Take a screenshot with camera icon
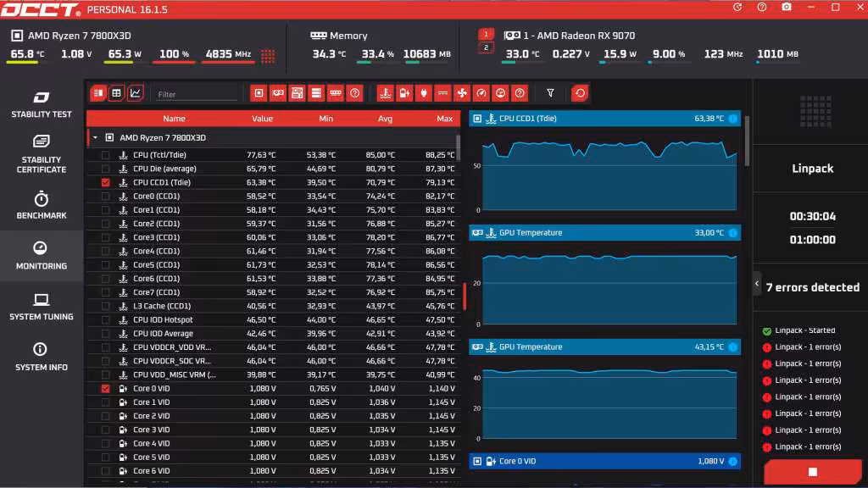Viewport: 868px width, 488px height. tap(787, 7)
